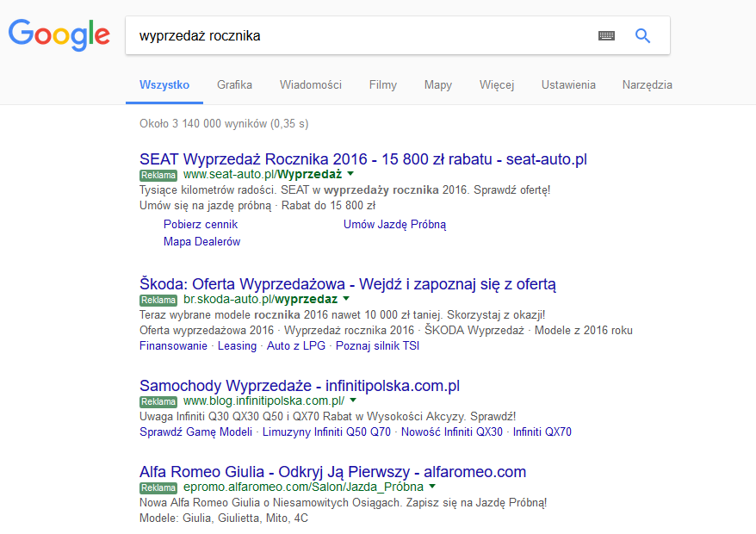Click the www.blog.infinitipolska.com.pl green URL
Image resolution: width=756 pixels, height=534 pixels.
click(263, 400)
